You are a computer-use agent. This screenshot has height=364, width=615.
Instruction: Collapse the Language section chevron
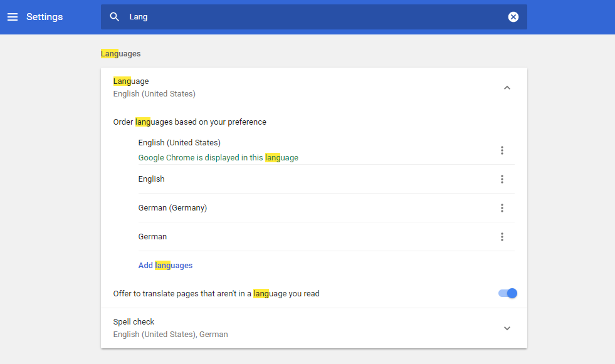click(507, 88)
